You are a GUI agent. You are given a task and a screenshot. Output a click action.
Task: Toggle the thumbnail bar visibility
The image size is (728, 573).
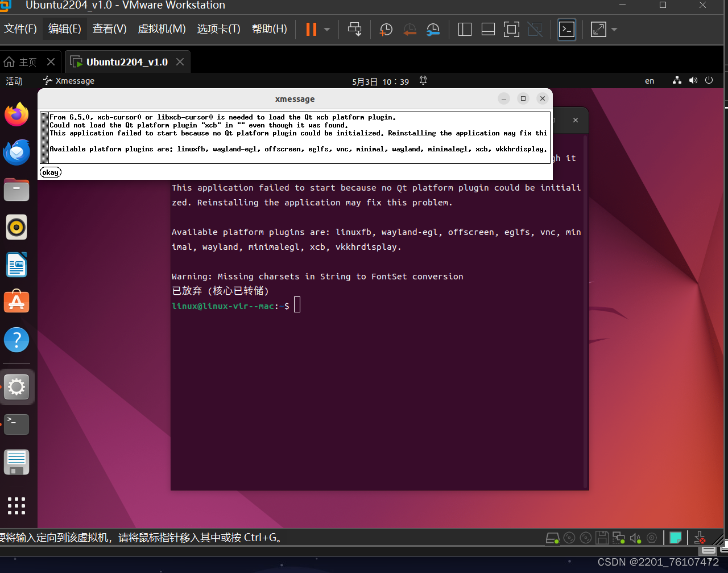pos(488,30)
